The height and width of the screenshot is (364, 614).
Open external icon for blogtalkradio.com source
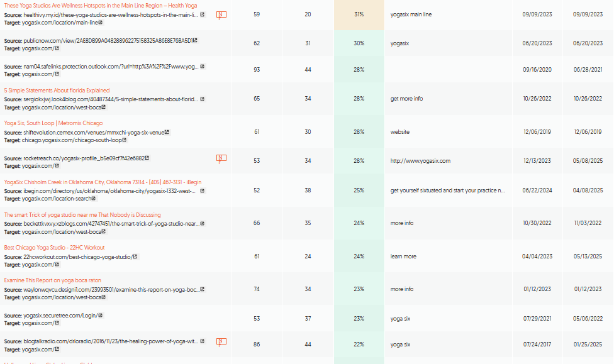(203, 341)
